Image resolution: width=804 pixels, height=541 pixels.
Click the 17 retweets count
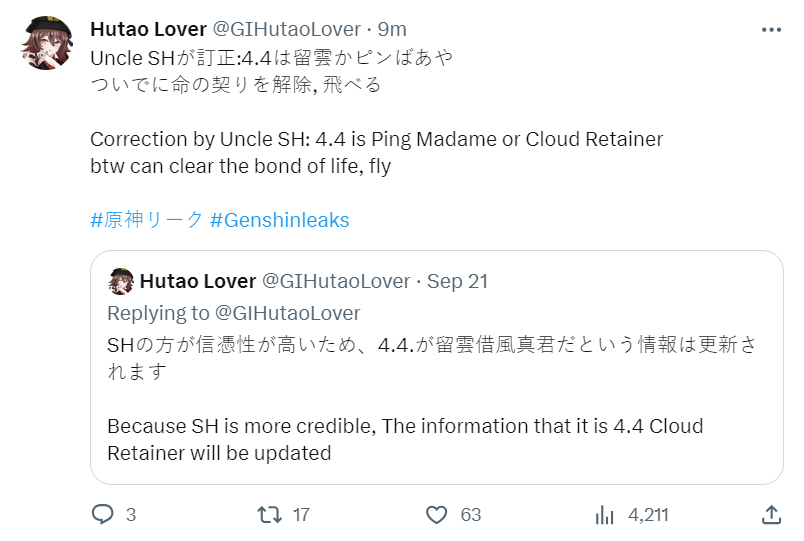coord(302,515)
